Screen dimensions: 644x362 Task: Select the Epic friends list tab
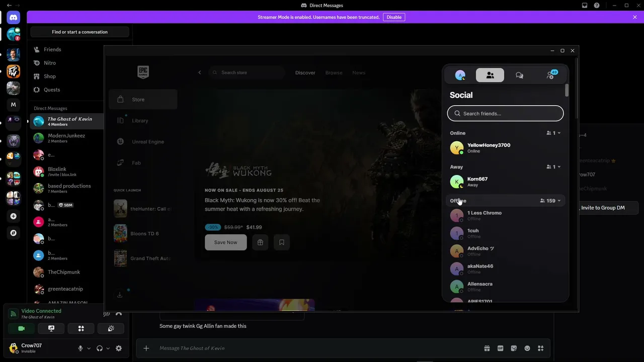point(490,75)
